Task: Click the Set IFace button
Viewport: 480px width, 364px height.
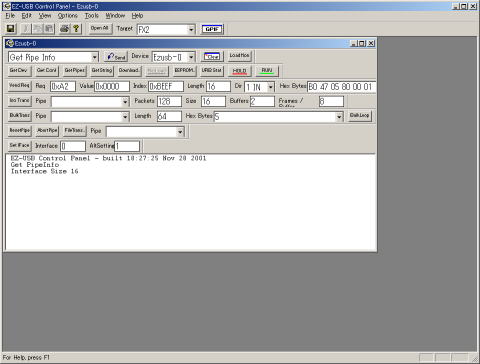Action: coord(20,146)
